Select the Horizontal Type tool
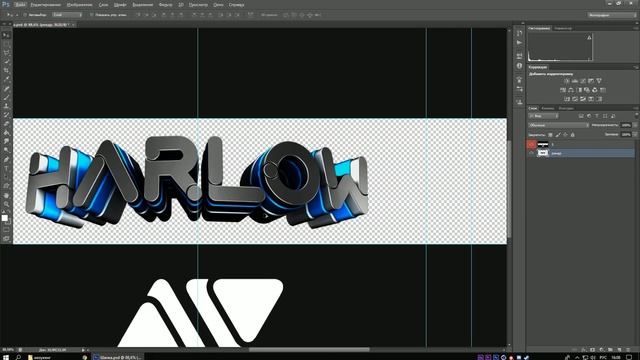Viewport: 640px width, 360px height. click(x=6, y=169)
